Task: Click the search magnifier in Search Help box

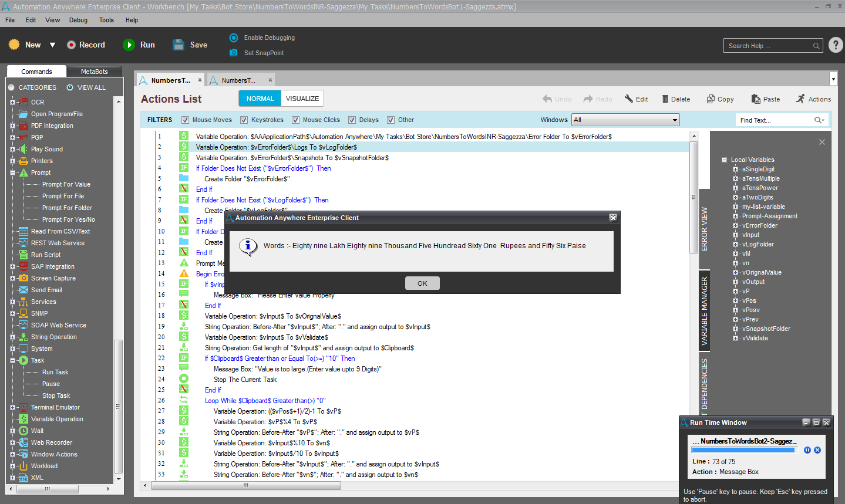Action: click(x=816, y=46)
